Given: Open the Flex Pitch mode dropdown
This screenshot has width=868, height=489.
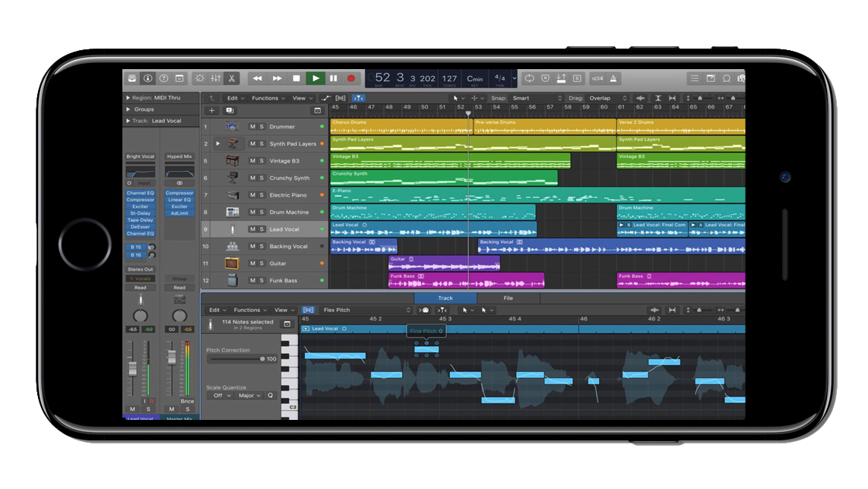Looking at the screenshot, I should pos(367,311).
